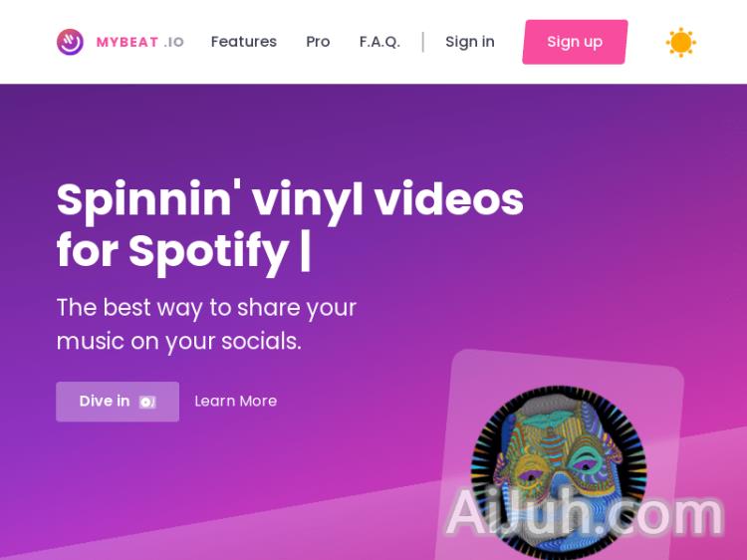Click the "music on your socials." line
The height and width of the screenshot is (560, 747).
pyautogui.click(x=178, y=342)
